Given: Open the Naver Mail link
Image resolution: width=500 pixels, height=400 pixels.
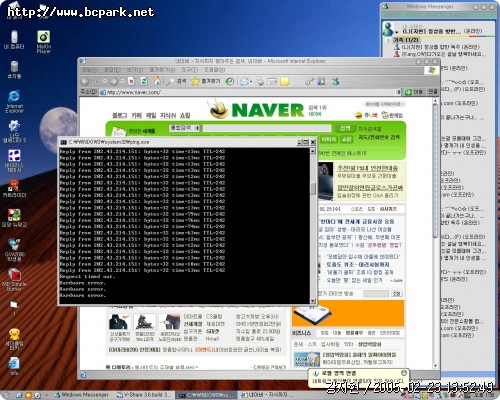Looking at the screenshot, I should [x=151, y=115].
